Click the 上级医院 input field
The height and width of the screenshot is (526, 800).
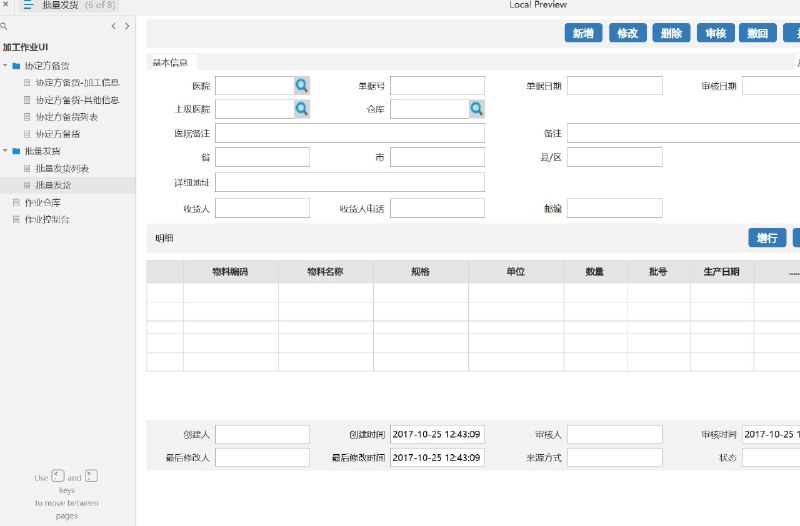(255, 109)
